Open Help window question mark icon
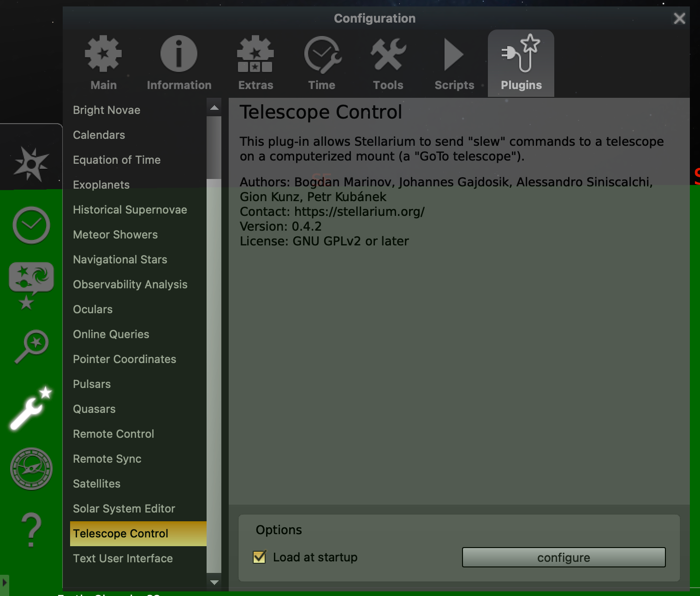 pos(31,530)
